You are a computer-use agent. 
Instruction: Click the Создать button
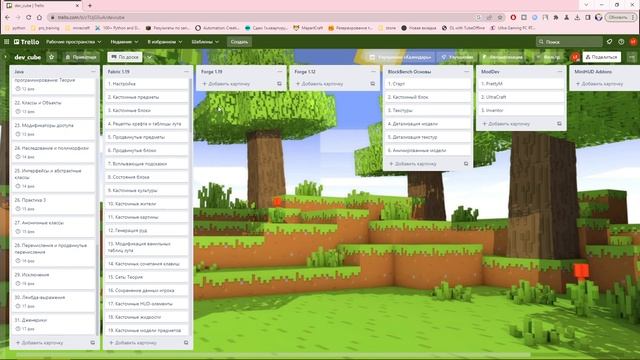(239, 42)
